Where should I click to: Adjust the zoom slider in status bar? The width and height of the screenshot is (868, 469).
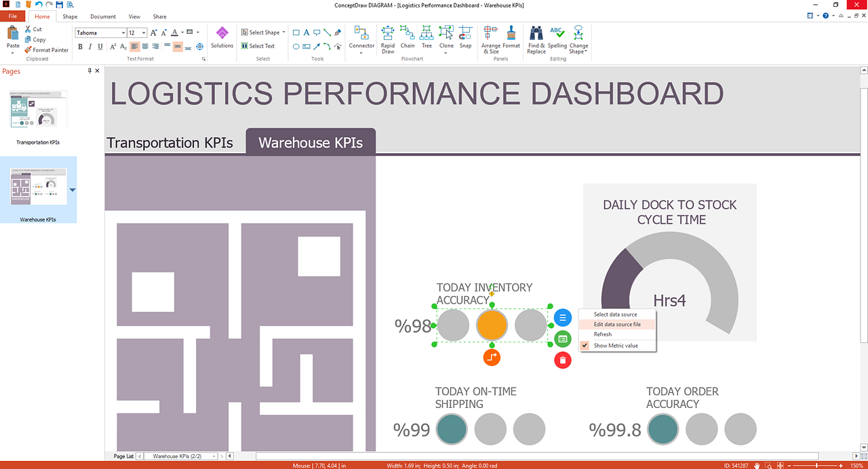pyautogui.click(x=816, y=466)
